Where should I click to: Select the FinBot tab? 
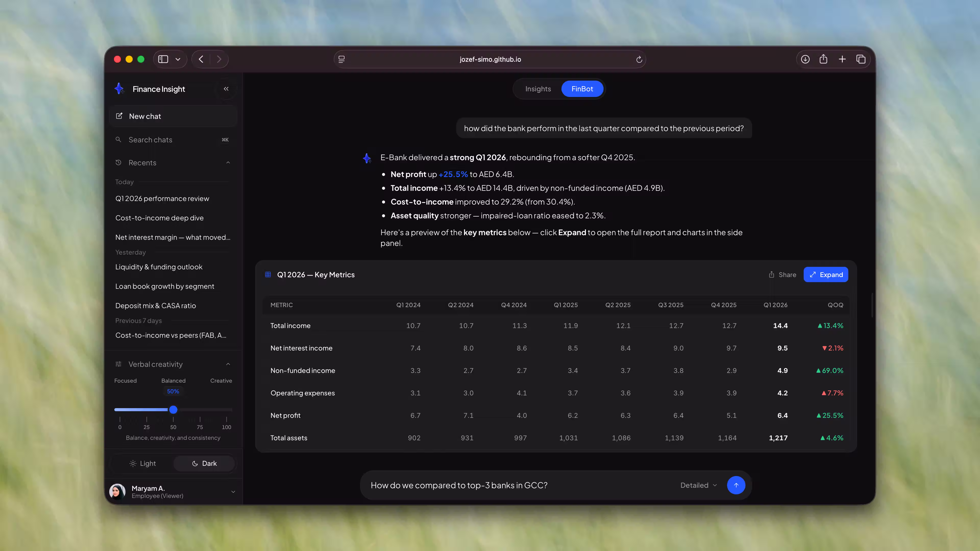582,89
